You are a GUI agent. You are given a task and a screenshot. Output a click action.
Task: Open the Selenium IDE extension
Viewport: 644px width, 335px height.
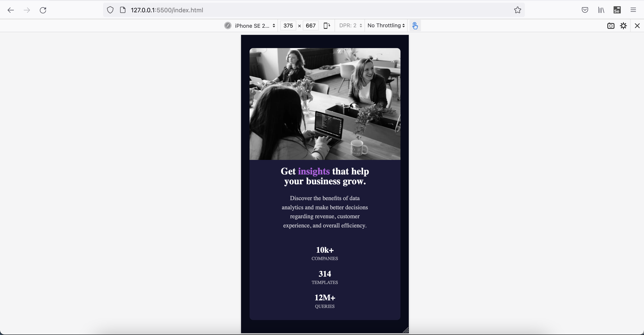point(617,10)
